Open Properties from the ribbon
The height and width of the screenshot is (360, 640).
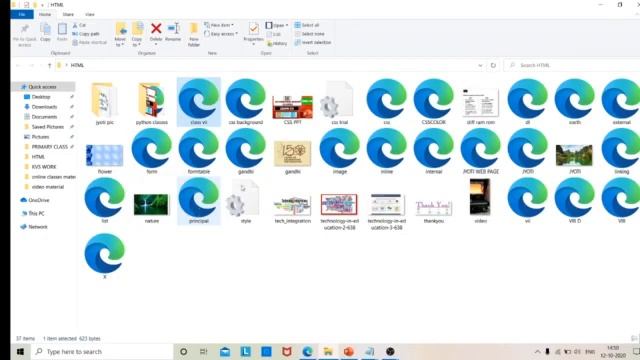click(x=253, y=33)
